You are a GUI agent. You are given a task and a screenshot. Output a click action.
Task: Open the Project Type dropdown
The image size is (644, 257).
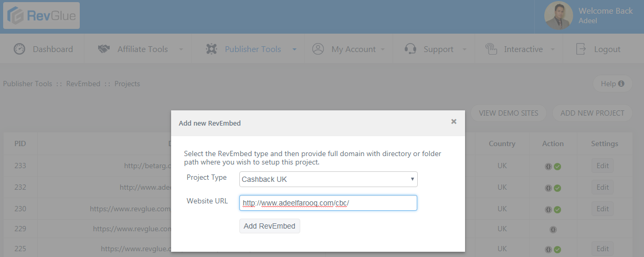click(x=328, y=179)
